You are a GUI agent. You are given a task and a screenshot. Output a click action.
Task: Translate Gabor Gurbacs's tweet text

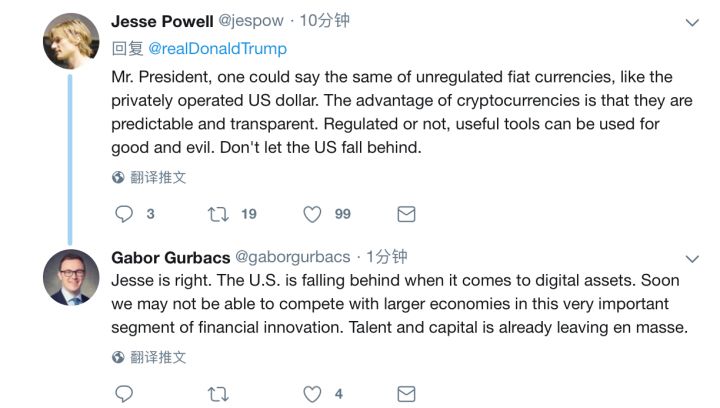(158, 358)
